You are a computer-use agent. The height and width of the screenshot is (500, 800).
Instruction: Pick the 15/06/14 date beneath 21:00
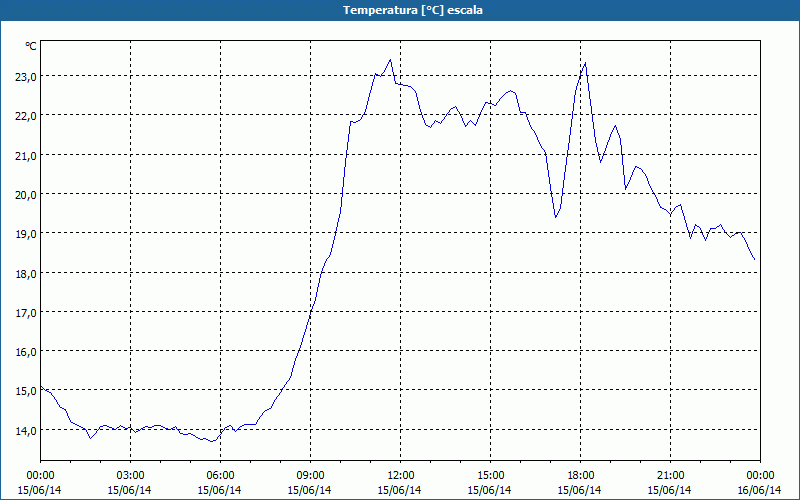(670, 490)
